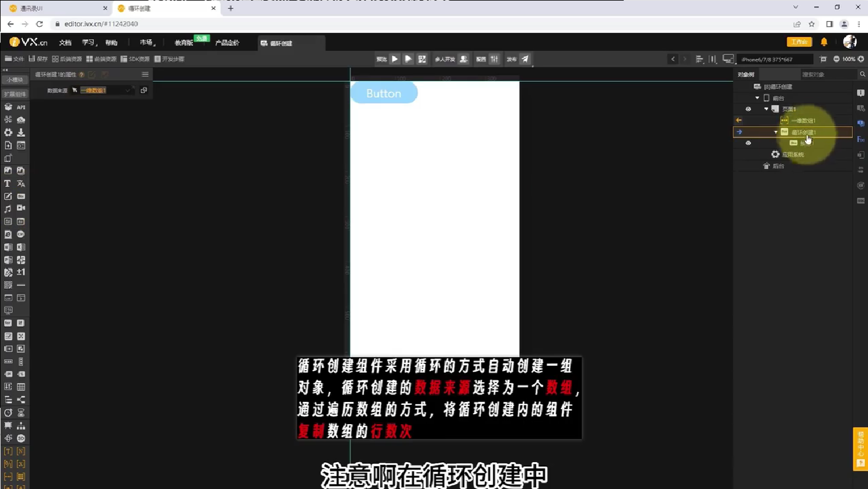868x489 pixels.
Task: Click search magnifier in object tree
Action: tap(862, 74)
